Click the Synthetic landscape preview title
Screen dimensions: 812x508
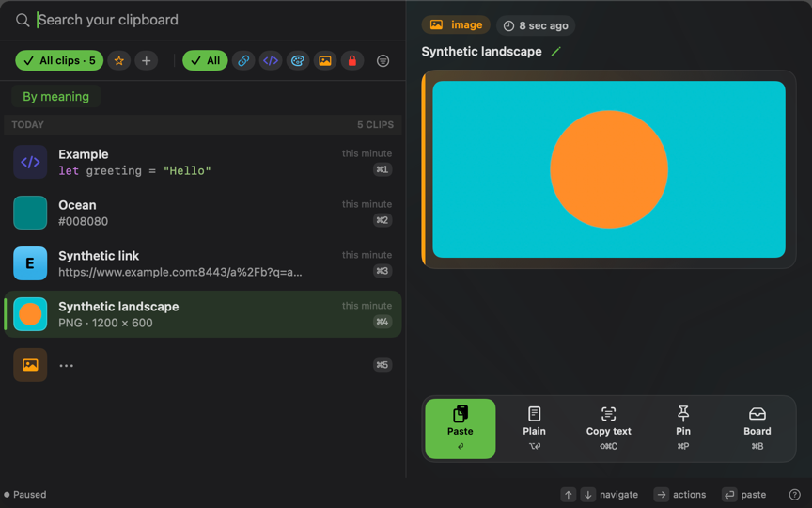pos(481,52)
